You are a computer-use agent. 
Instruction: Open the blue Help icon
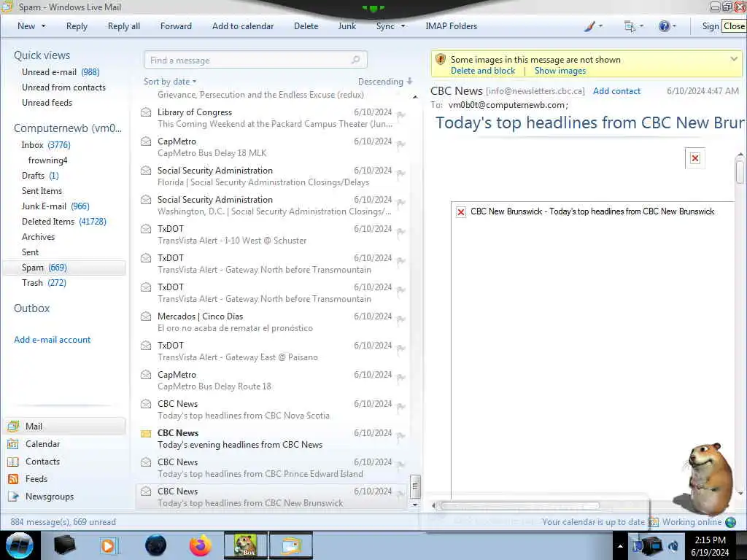coord(664,26)
